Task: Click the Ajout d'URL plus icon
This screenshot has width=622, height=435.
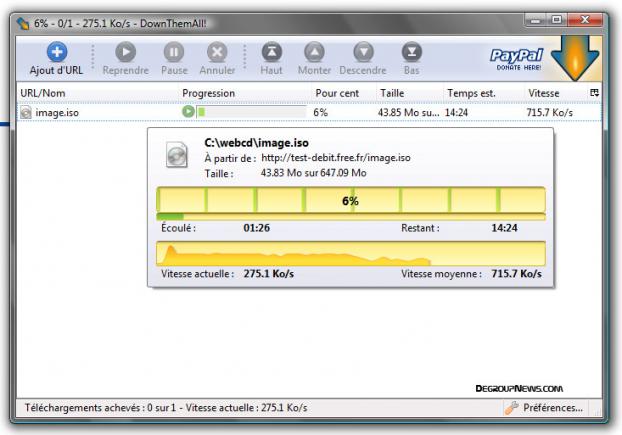Action: [57, 51]
